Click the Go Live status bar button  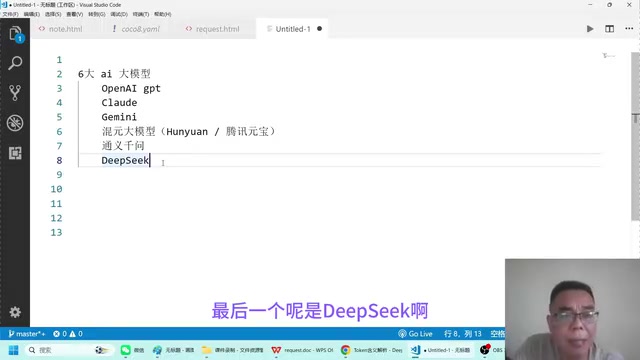[415, 333]
